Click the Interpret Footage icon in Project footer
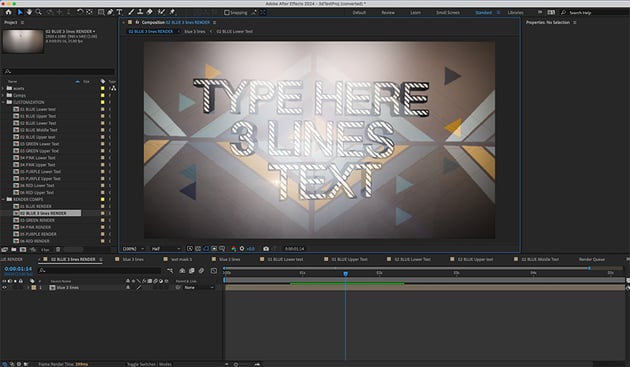 (4, 250)
